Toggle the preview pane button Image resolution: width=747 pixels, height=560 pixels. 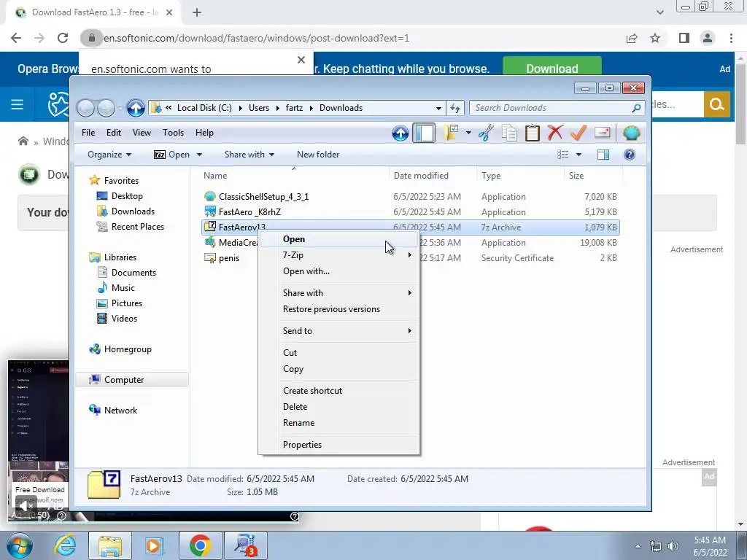coord(603,155)
